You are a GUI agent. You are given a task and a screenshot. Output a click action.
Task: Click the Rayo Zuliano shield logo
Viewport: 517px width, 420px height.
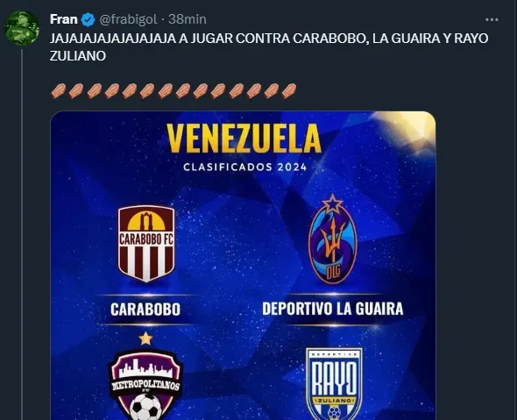click(334, 384)
